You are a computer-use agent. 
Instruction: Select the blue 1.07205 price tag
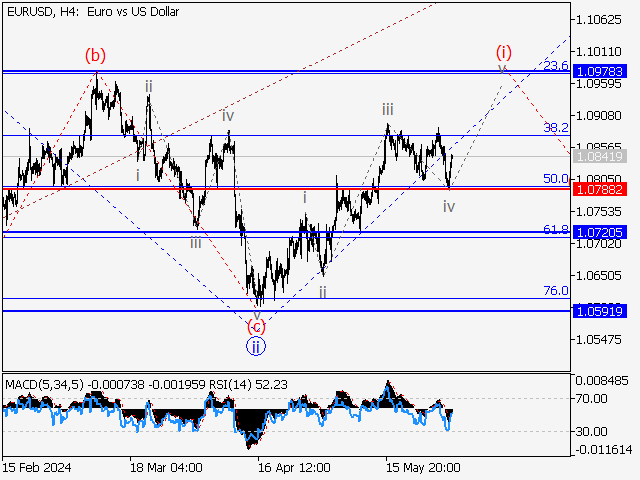tap(600, 233)
